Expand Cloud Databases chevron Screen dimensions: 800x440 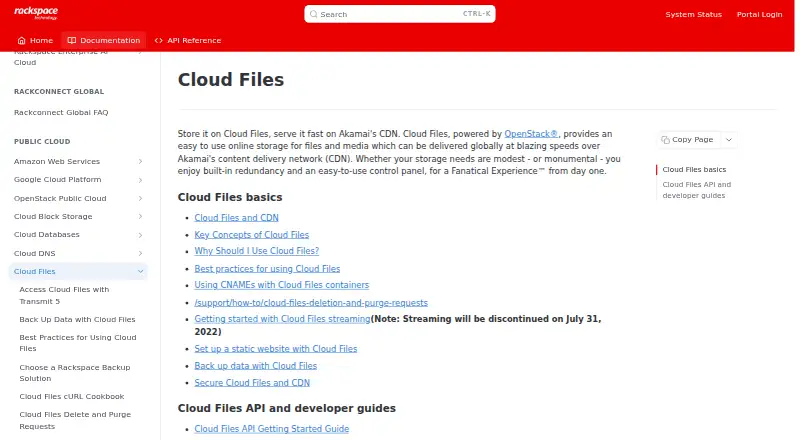click(x=140, y=235)
